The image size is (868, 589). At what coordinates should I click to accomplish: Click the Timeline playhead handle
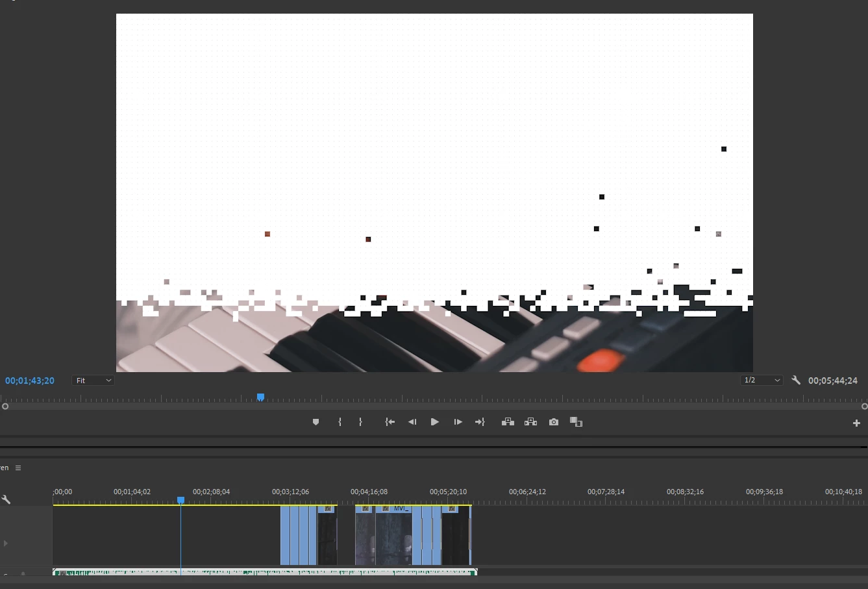181,500
